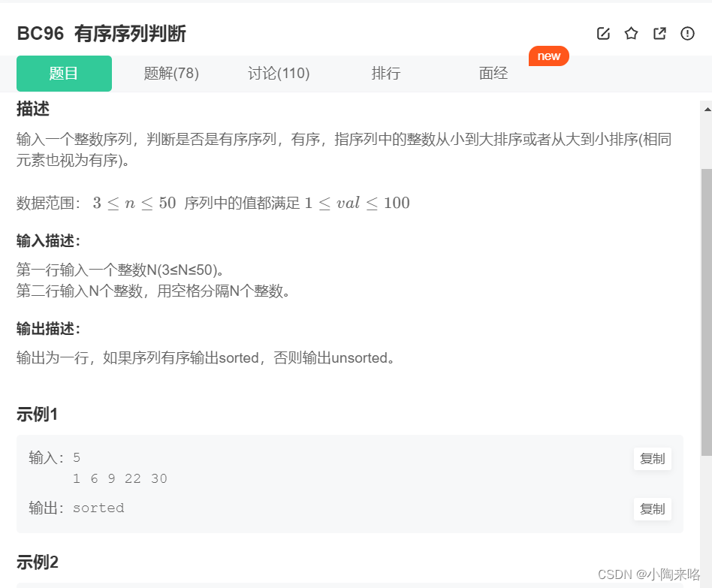Click the orange new badge
Viewport: 712px width, 588px height.
[x=549, y=56]
